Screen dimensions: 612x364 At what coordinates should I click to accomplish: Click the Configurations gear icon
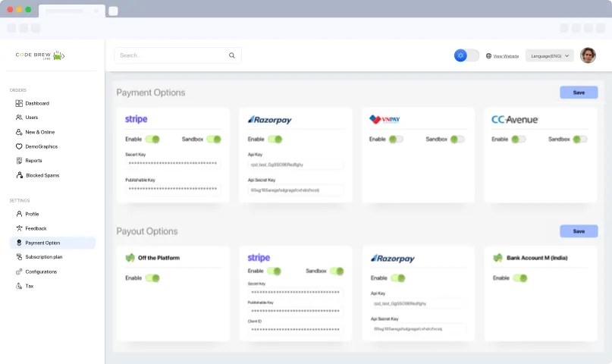click(x=19, y=271)
